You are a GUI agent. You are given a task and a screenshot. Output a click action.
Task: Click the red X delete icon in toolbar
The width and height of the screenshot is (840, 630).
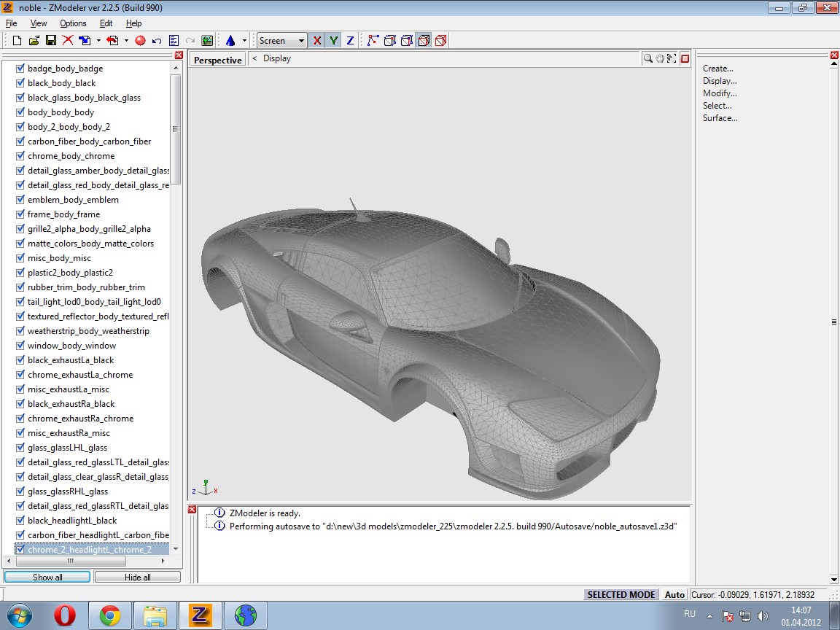tap(68, 41)
